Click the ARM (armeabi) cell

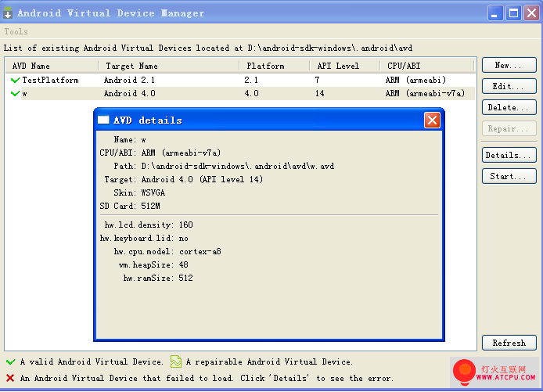click(x=415, y=80)
